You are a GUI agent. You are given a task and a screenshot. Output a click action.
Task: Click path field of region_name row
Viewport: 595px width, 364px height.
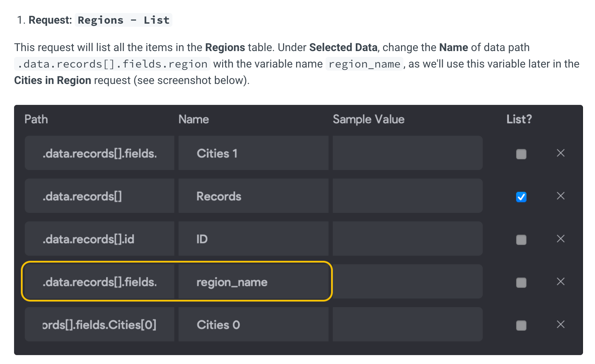[99, 281]
